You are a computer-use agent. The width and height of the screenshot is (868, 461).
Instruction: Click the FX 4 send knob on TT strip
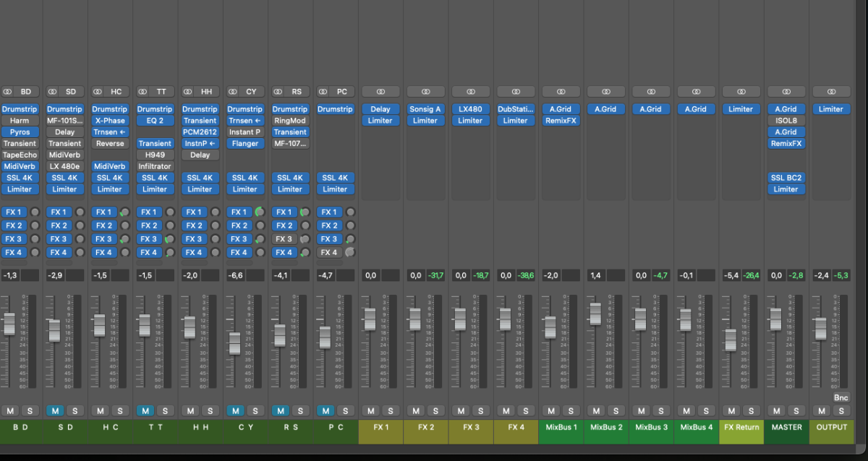169,252
